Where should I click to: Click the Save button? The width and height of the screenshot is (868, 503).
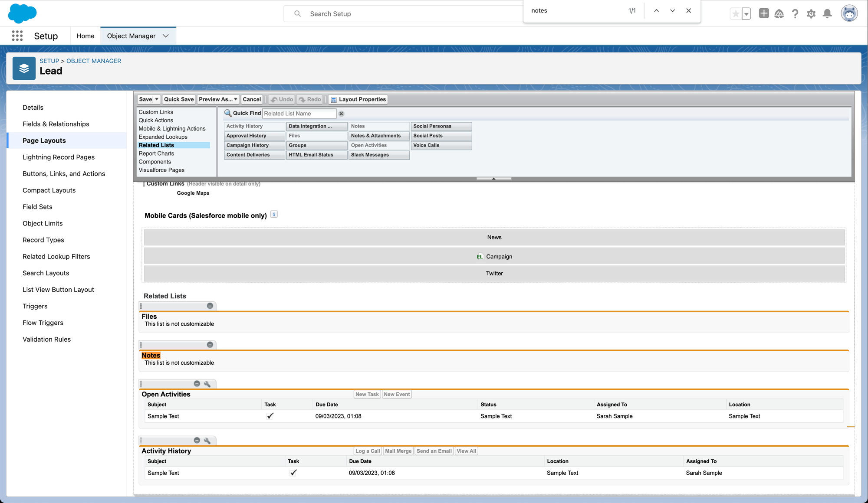pyautogui.click(x=145, y=99)
